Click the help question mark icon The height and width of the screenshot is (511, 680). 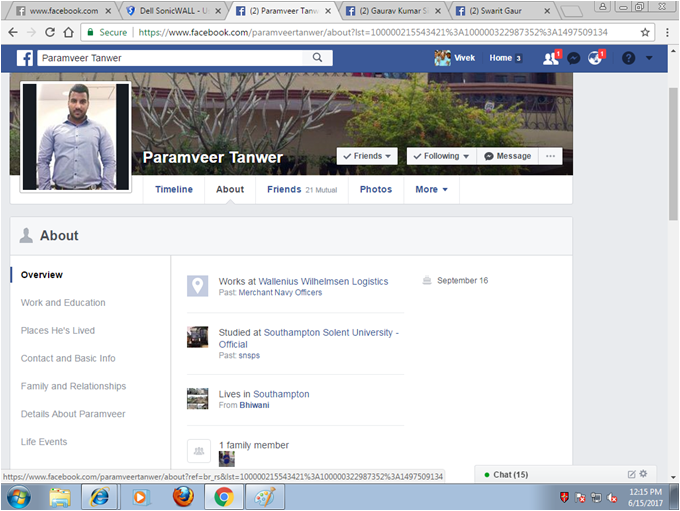(628, 58)
